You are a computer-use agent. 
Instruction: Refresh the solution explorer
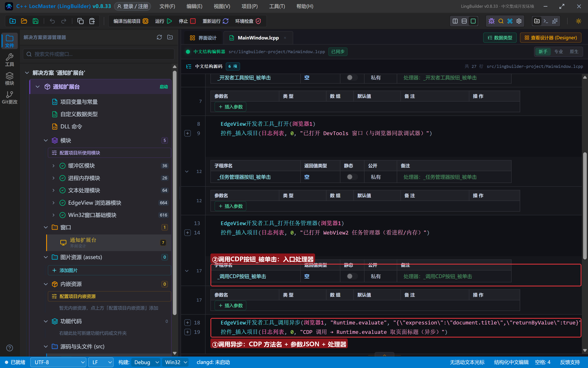(x=159, y=37)
